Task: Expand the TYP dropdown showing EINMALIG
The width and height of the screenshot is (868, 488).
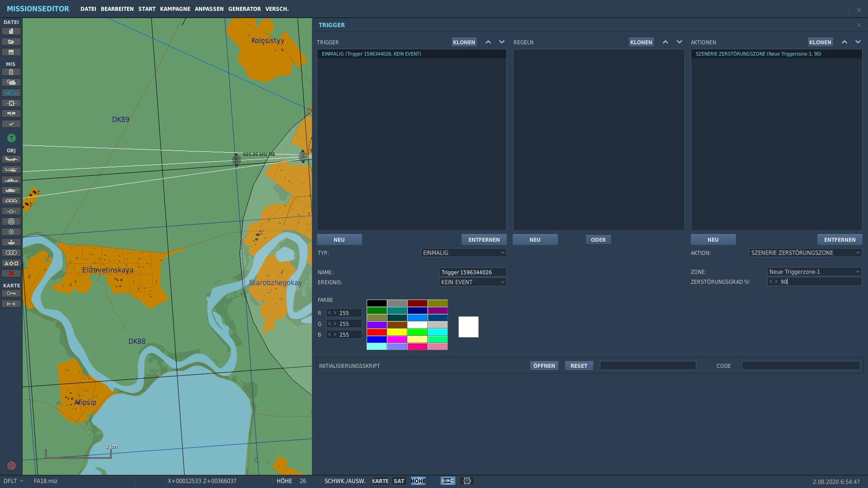Action: 463,253
